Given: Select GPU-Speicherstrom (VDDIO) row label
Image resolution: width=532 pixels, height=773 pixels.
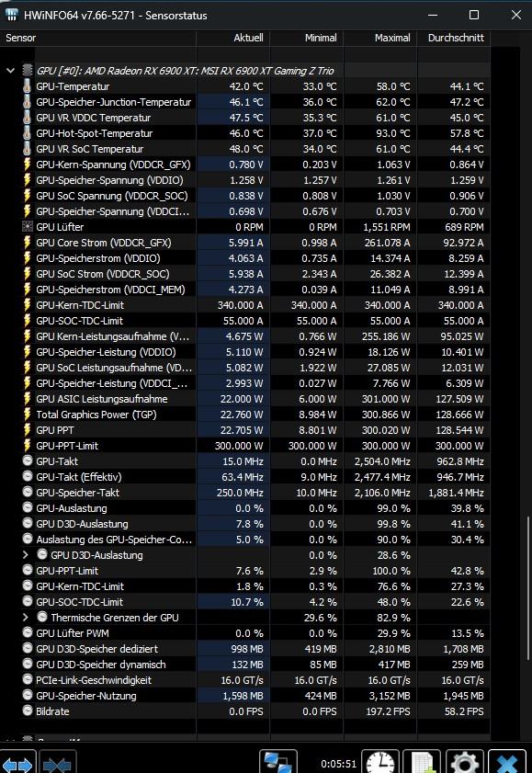Looking at the screenshot, I should (98, 258).
